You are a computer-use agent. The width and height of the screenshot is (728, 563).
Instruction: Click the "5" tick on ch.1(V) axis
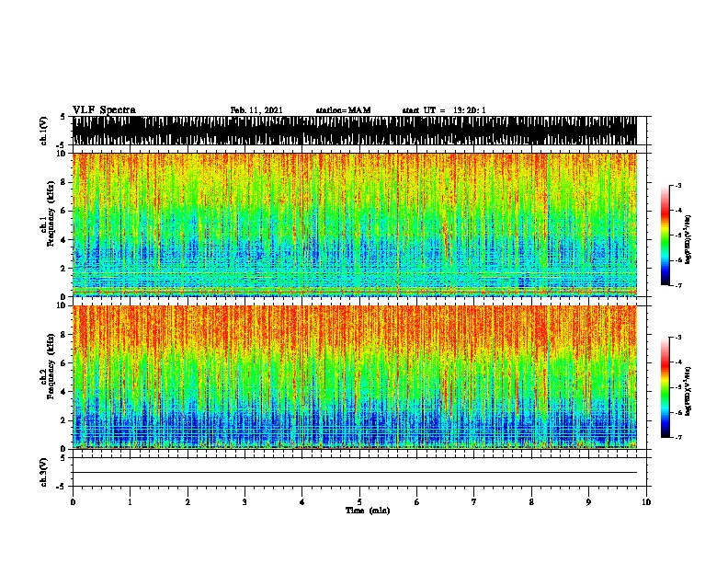point(63,117)
